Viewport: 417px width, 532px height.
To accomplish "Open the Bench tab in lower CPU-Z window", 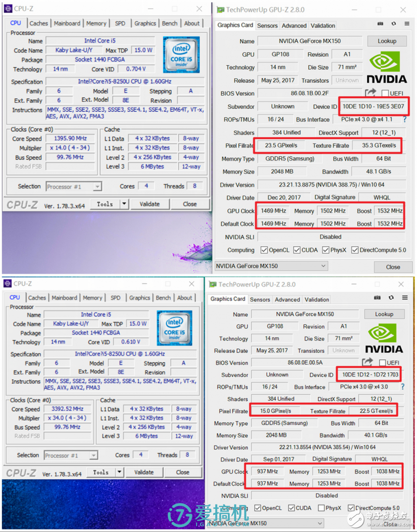I will pos(163,298).
